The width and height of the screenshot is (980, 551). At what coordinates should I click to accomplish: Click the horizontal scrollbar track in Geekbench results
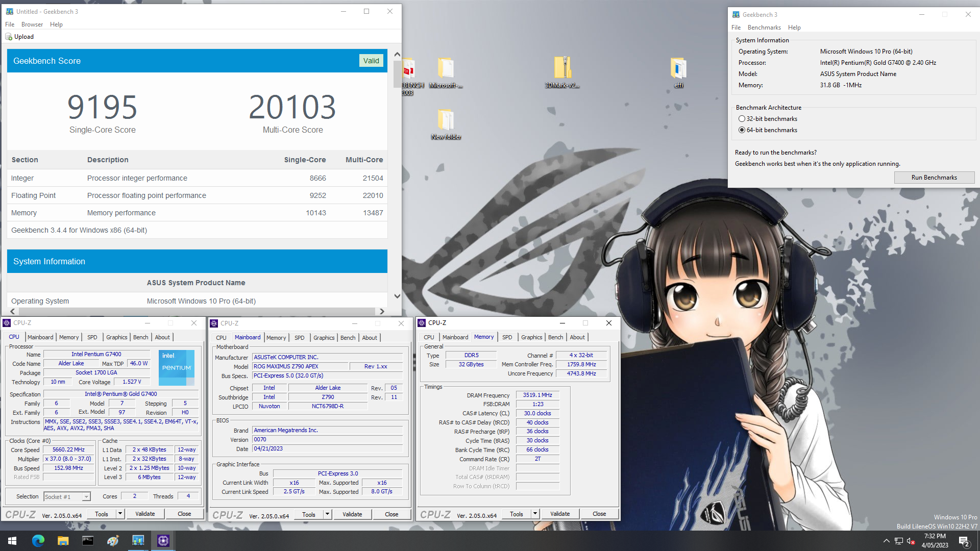197,311
